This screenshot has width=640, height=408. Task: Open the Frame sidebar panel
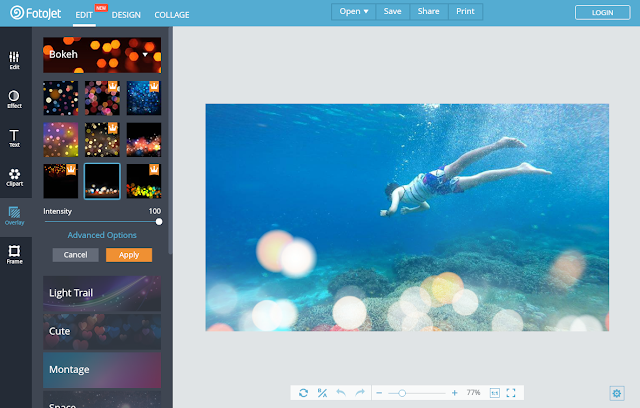tap(14, 255)
